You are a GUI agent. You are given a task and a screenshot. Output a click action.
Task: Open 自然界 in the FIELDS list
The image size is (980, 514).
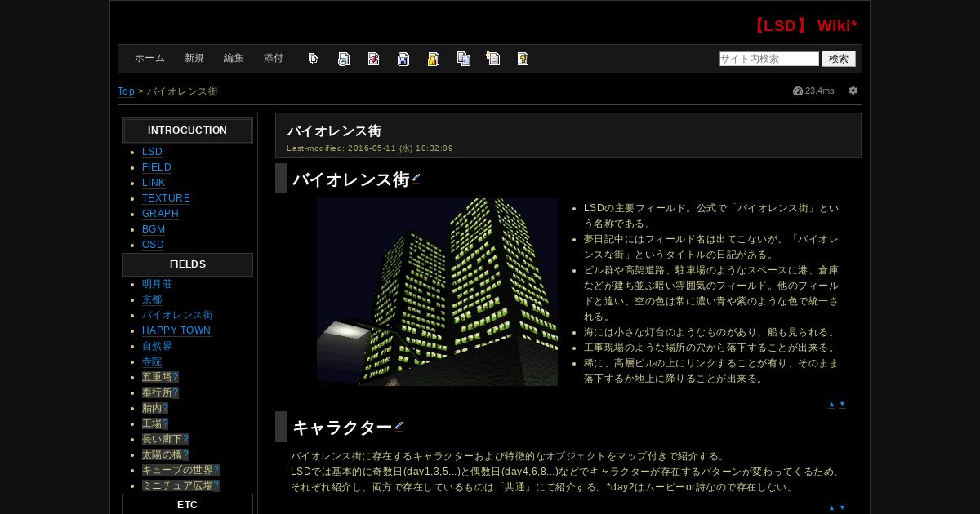[157, 346]
